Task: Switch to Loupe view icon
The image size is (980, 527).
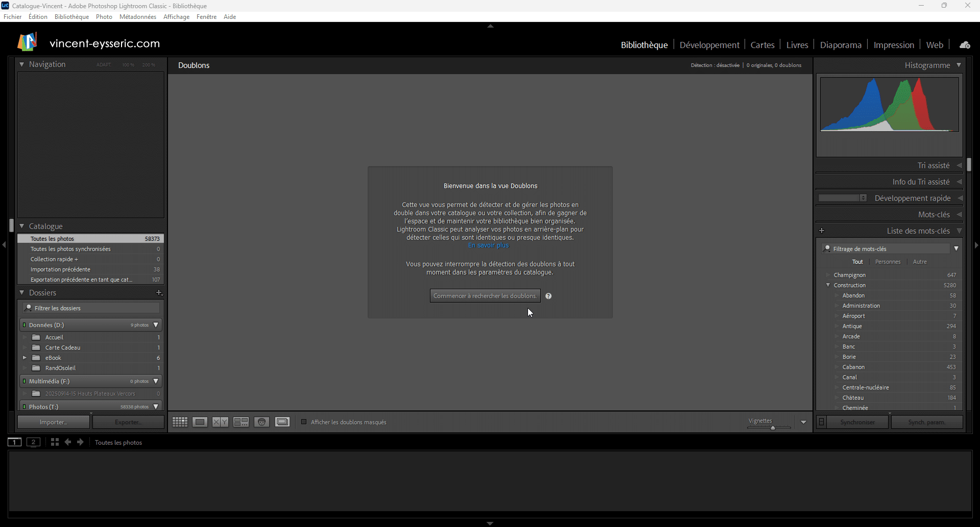Action: pos(200,422)
